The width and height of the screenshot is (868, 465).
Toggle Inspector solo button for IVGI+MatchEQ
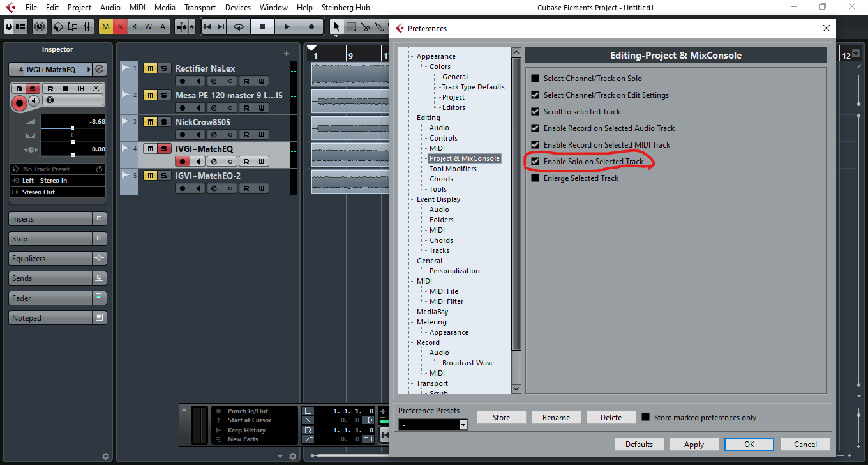tap(33, 88)
